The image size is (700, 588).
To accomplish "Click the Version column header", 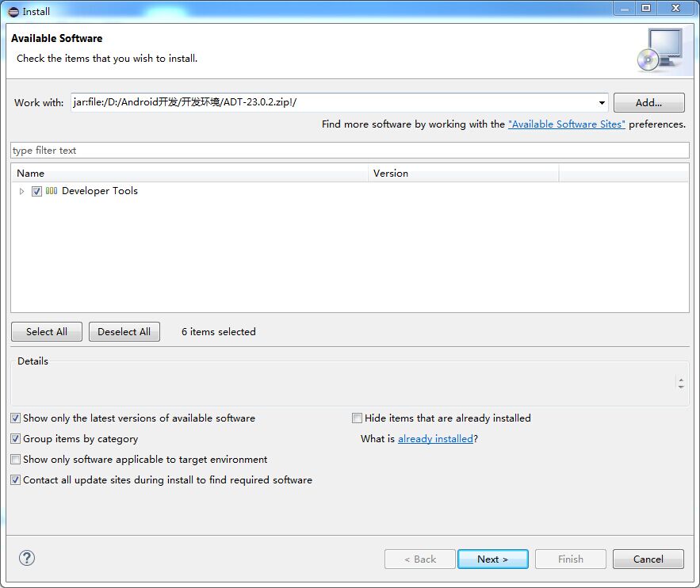I will click(464, 173).
